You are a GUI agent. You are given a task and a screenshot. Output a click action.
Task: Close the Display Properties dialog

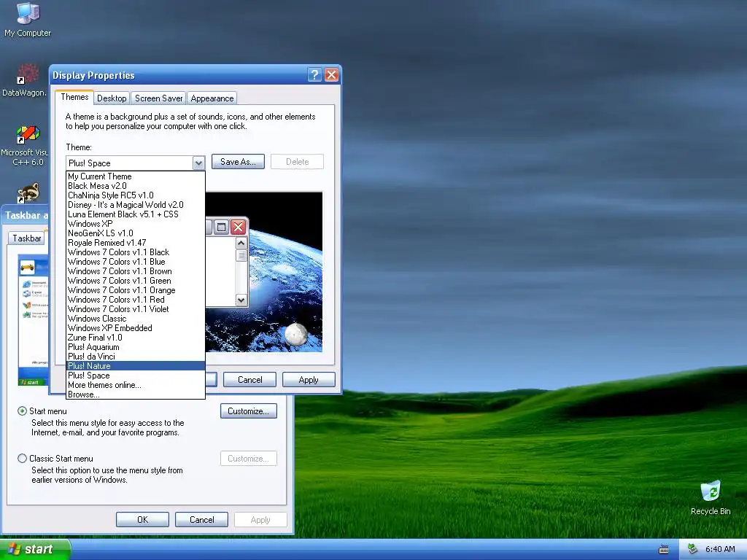tap(332, 75)
